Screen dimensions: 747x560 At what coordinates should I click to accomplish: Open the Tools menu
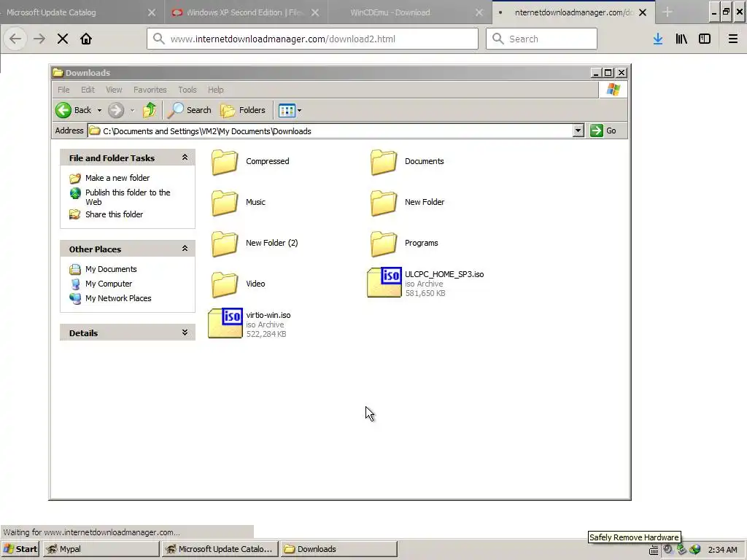pyautogui.click(x=187, y=90)
